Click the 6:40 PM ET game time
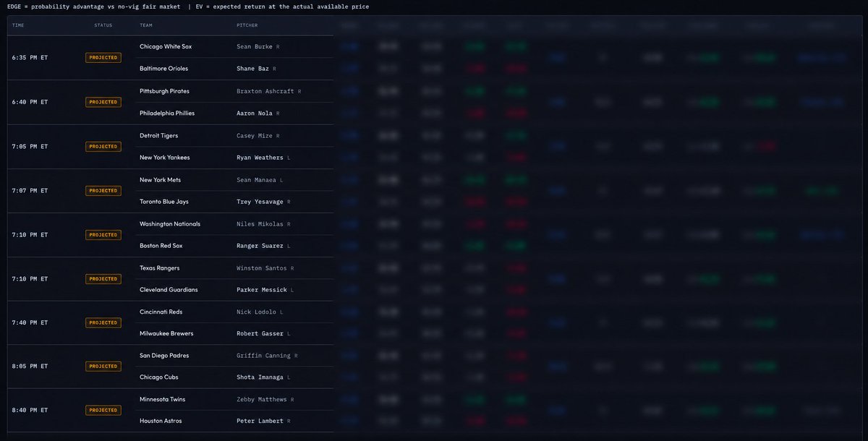The height and width of the screenshot is (441, 868). [x=30, y=102]
